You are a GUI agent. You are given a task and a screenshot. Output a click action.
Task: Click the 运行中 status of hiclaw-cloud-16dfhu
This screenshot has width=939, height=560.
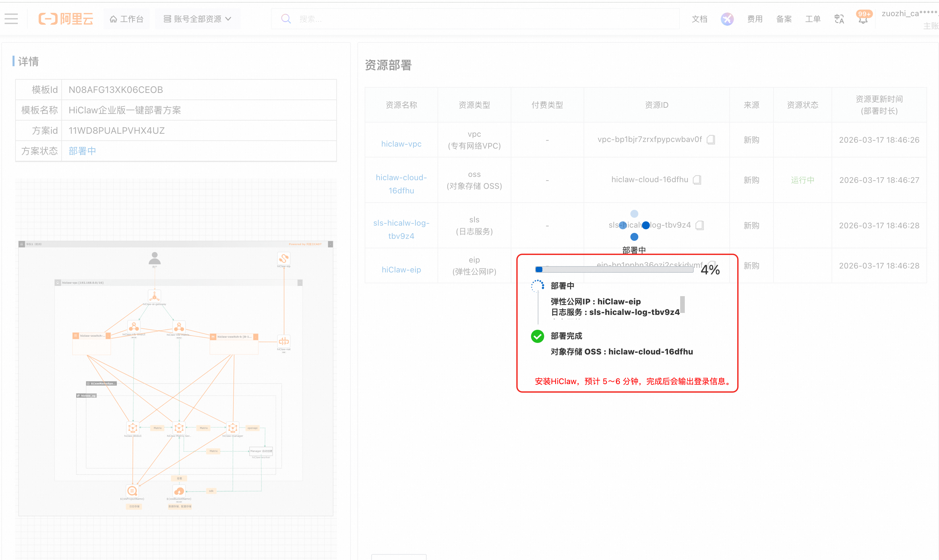pyautogui.click(x=802, y=180)
